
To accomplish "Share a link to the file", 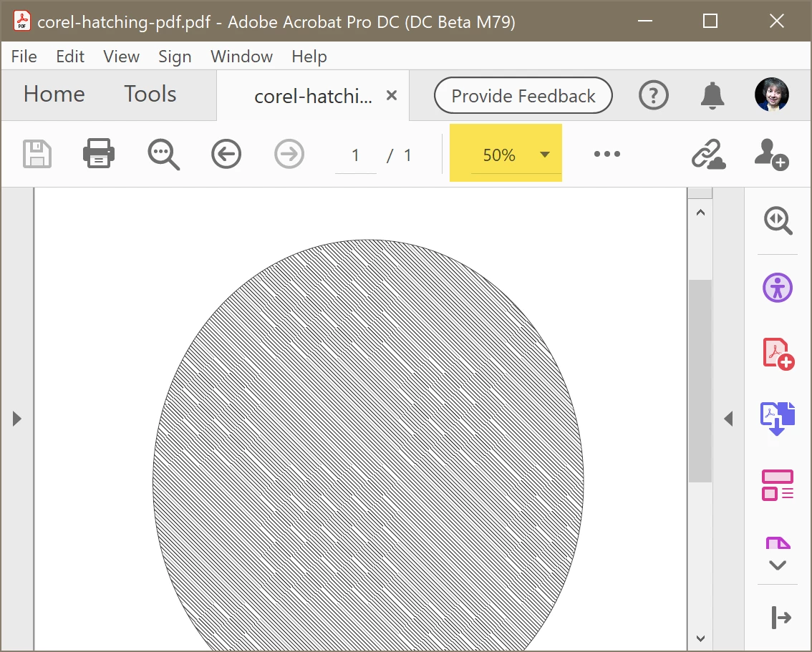I will point(708,154).
